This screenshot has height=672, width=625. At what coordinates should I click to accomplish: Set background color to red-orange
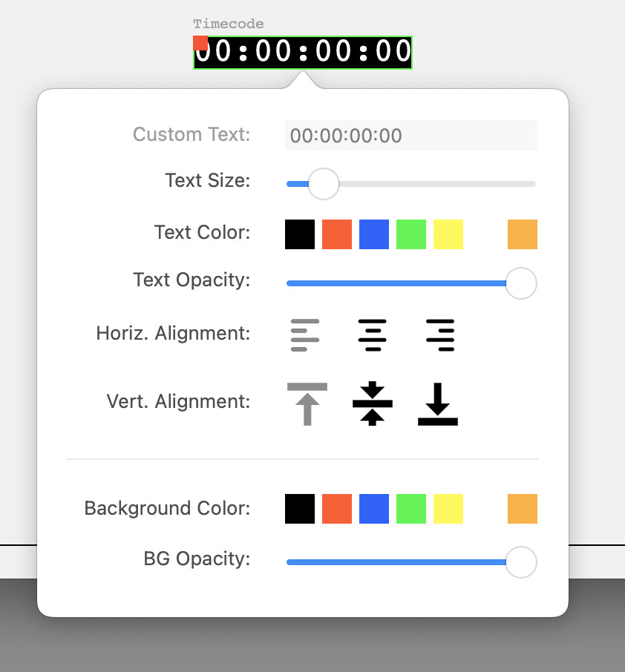(337, 509)
